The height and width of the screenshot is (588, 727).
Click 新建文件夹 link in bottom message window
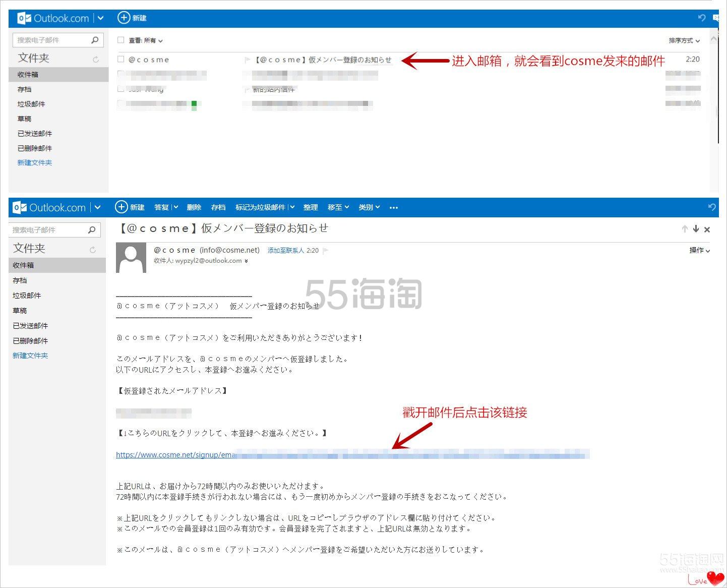click(x=30, y=356)
